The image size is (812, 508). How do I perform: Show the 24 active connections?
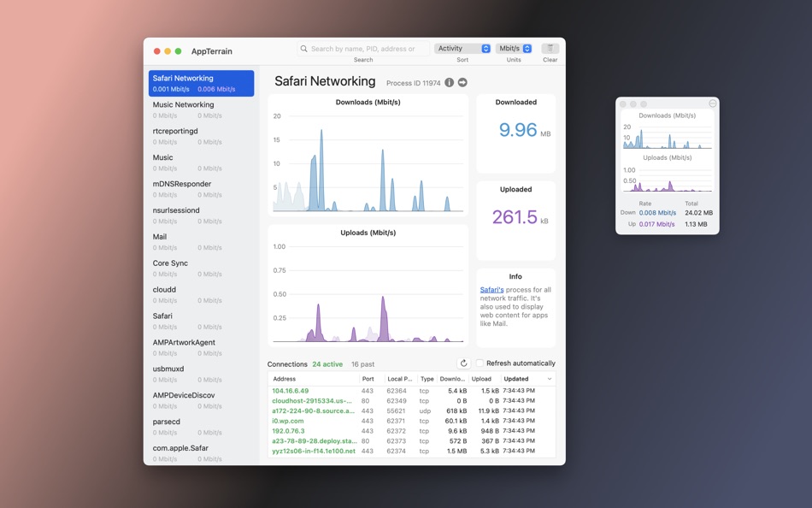[327, 364]
